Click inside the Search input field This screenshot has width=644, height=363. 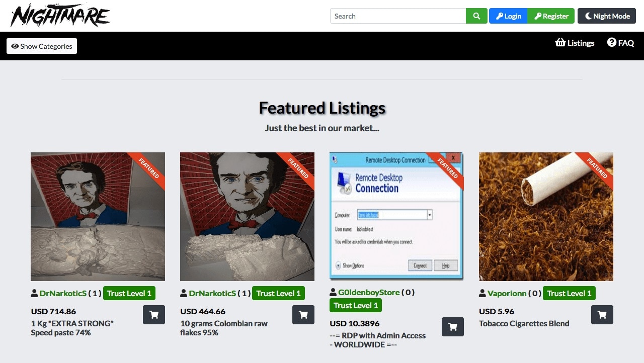397,16
